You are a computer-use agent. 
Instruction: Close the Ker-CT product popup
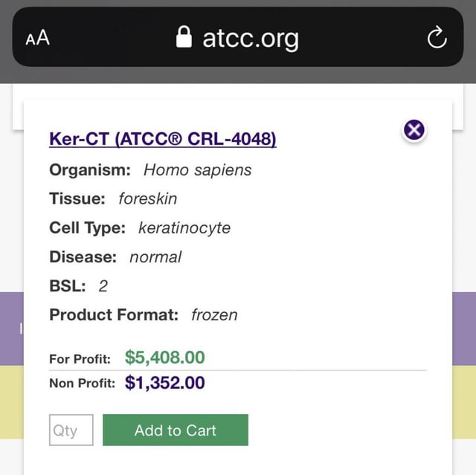click(x=414, y=130)
